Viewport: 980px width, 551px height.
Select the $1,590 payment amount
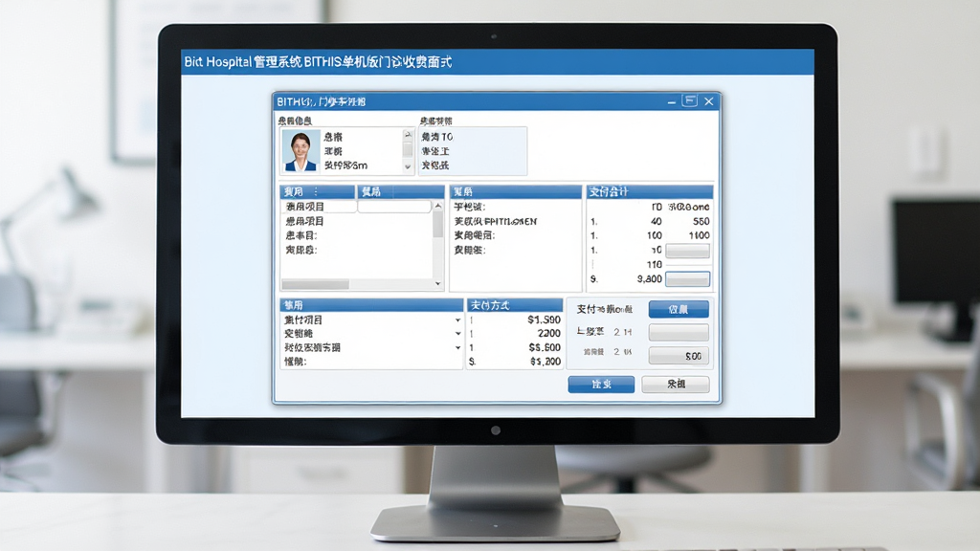(544, 320)
